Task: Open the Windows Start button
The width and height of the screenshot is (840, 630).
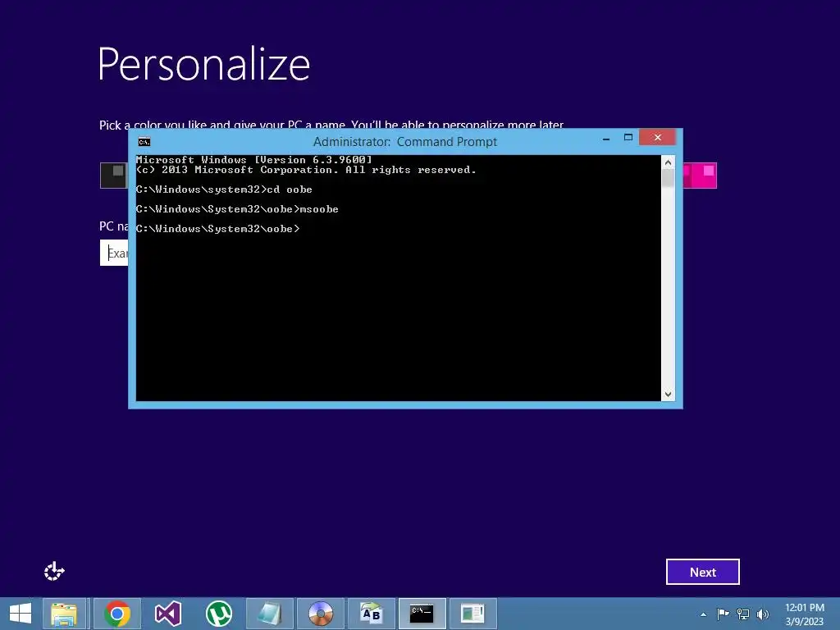Action: [21, 614]
